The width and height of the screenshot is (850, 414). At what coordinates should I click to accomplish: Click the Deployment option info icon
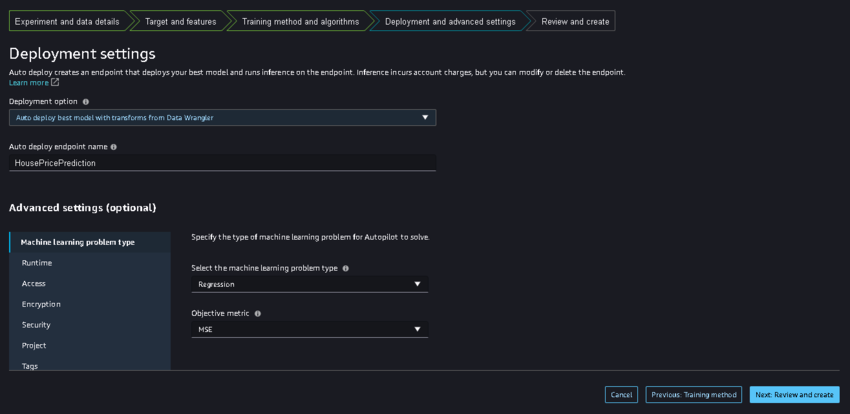point(86,101)
